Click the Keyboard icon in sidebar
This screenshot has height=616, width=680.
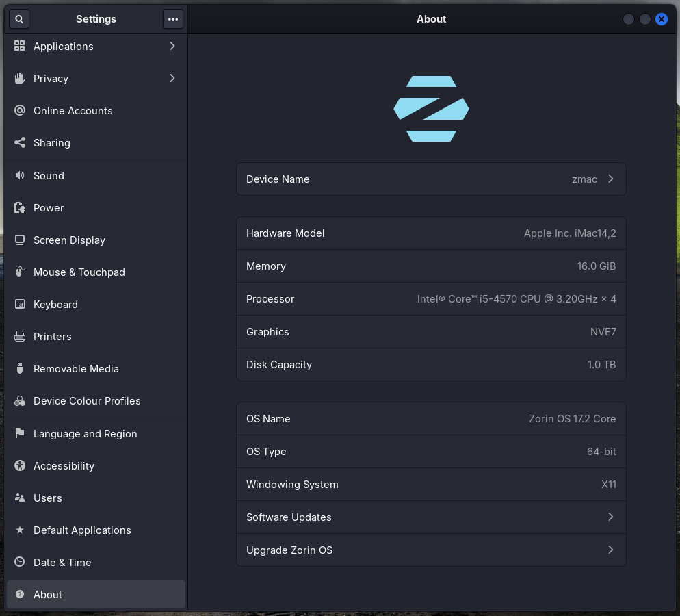[x=20, y=304]
